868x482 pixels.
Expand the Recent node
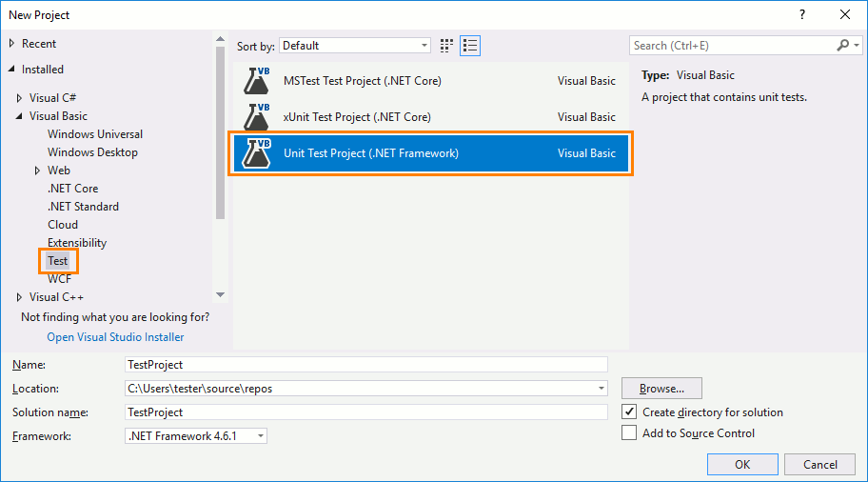(11, 43)
